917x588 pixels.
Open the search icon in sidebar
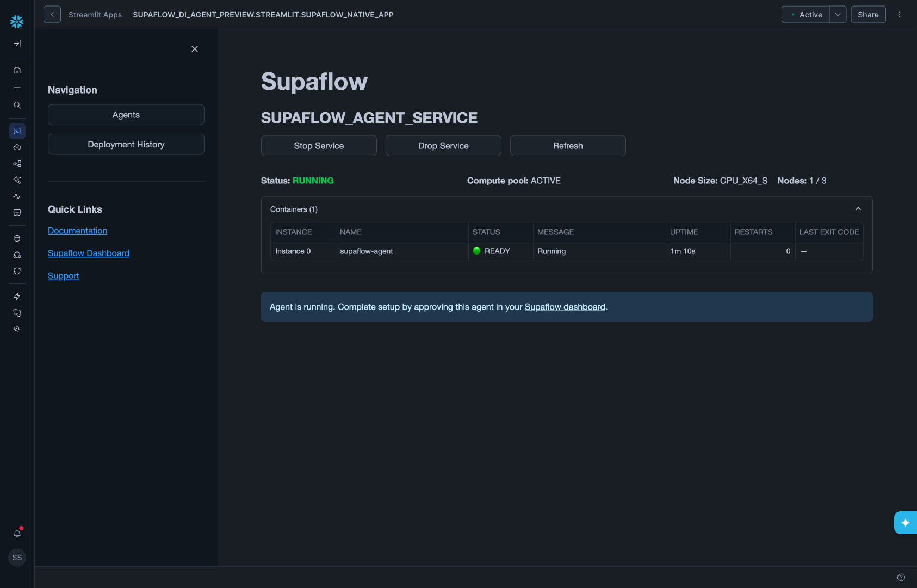[17, 105]
